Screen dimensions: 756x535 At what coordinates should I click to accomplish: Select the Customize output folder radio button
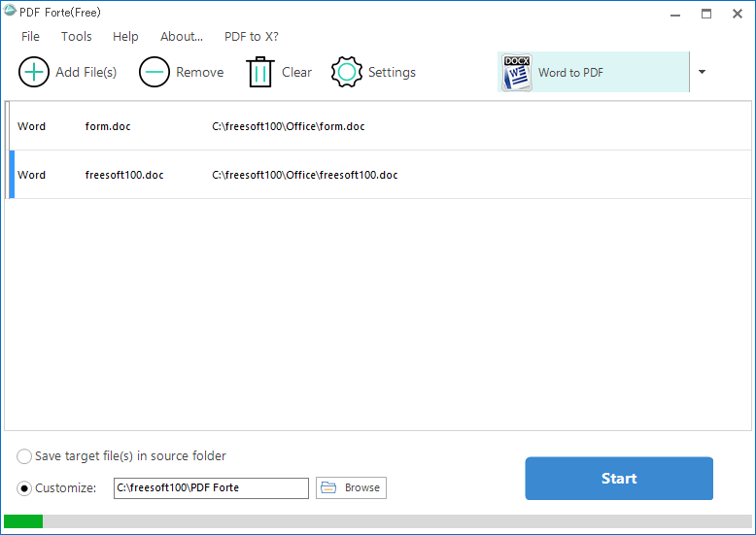point(24,488)
